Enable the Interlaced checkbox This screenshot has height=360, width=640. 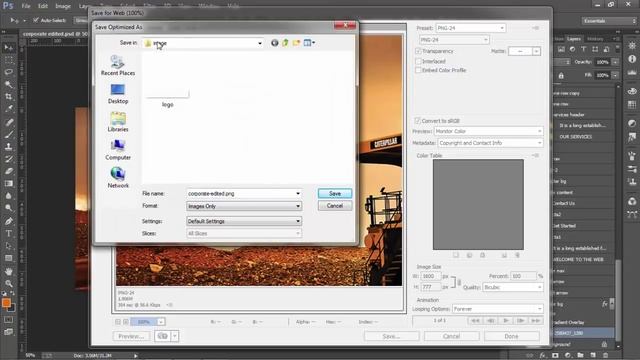[x=418, y=61]
